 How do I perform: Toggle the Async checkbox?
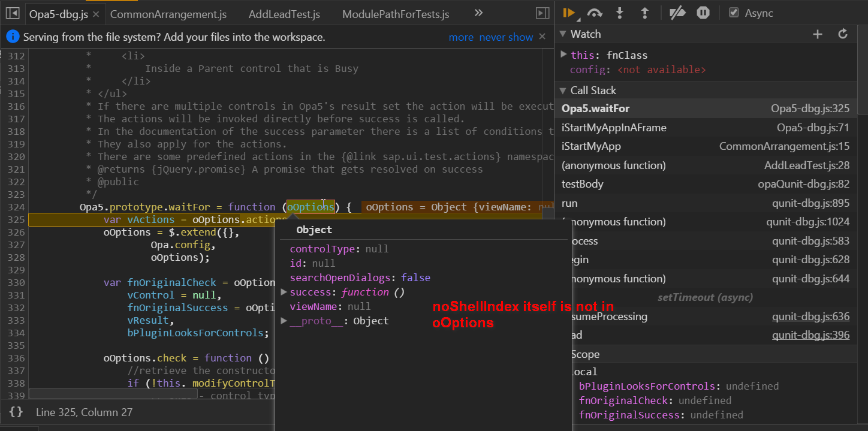pos(734,13)
